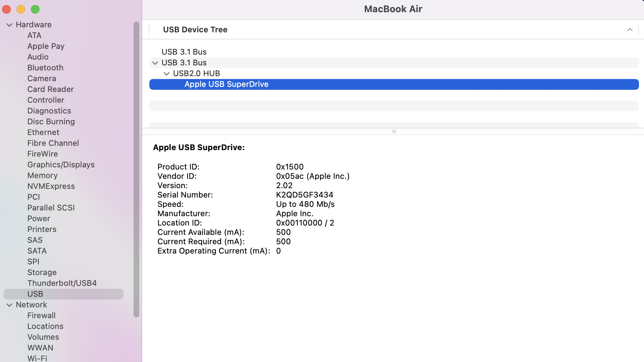Select Locations under Network
The image size is (644, 362).
46,326
